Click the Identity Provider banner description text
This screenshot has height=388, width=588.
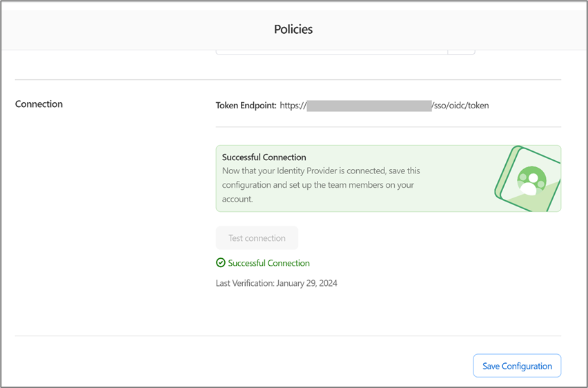pyautogui.click(x=321, y=184)
